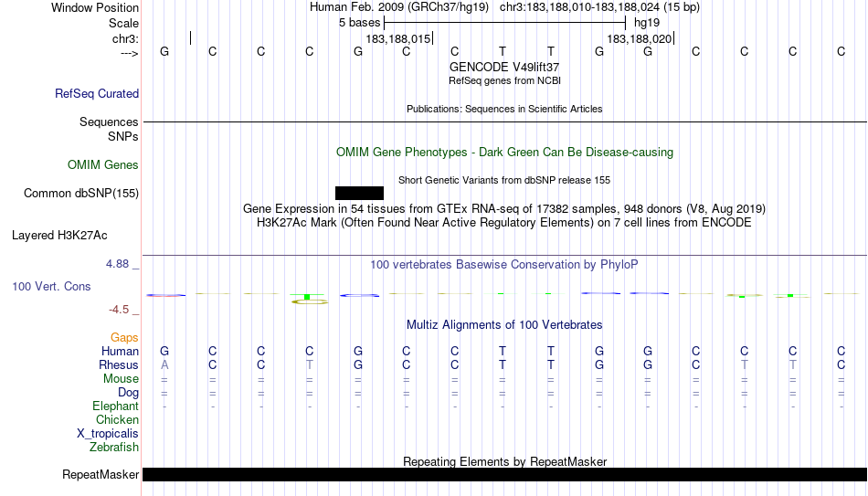
Task: Click the SNPs track label
Action: tap(123, 136)
